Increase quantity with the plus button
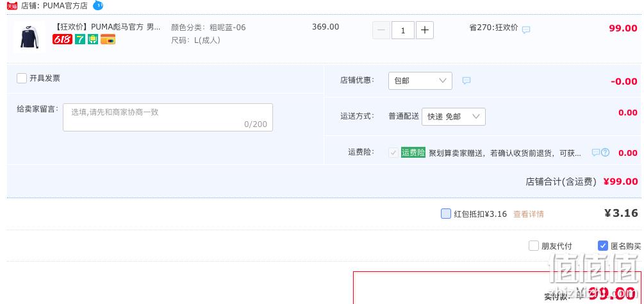Screen dimensions: 644x304 (x=425, y=30)
